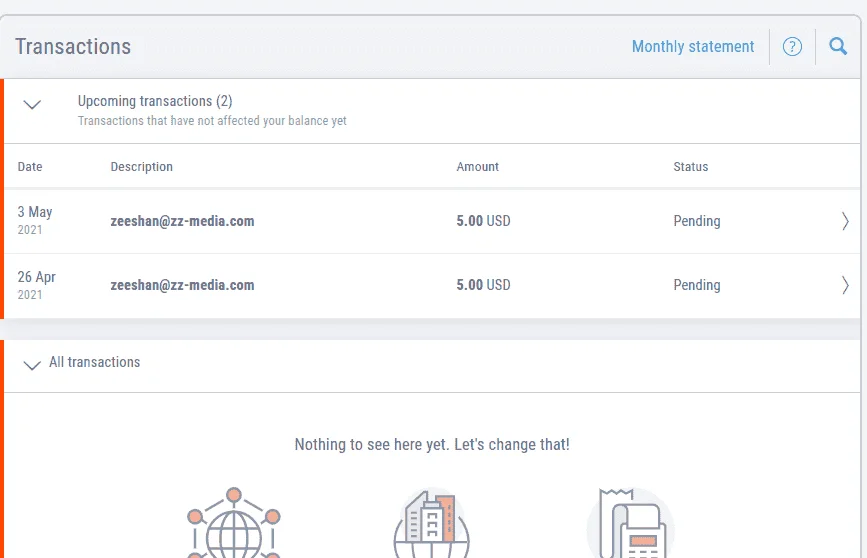
Task: Click Pending status in the 26 Apr row
Action: [x=697, y=285]
